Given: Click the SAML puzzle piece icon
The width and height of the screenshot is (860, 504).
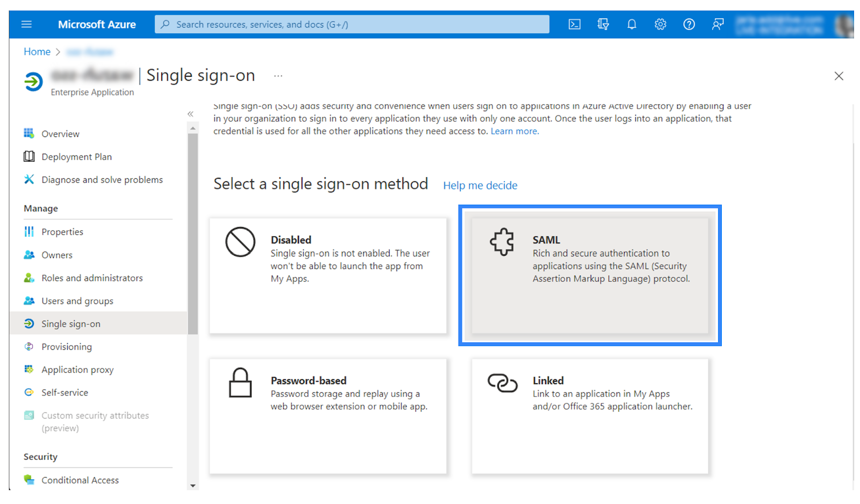Looking at the screenshot, I should (502, 242).
